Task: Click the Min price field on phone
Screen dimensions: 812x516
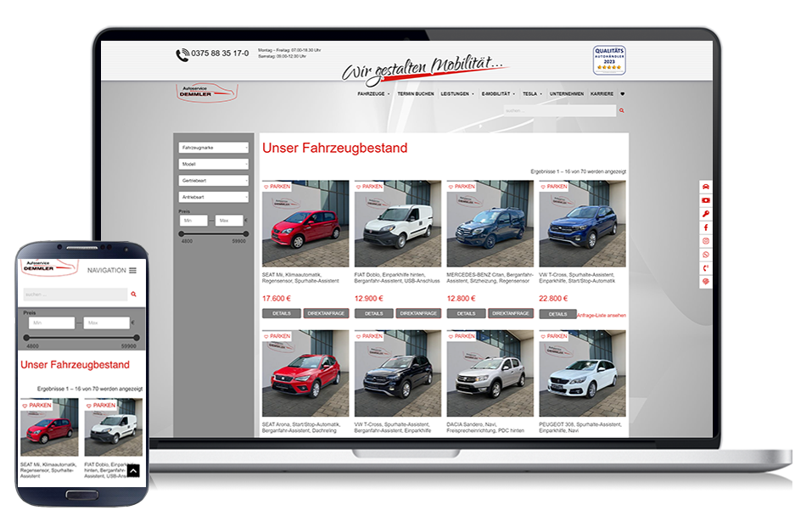Action: 52,322
